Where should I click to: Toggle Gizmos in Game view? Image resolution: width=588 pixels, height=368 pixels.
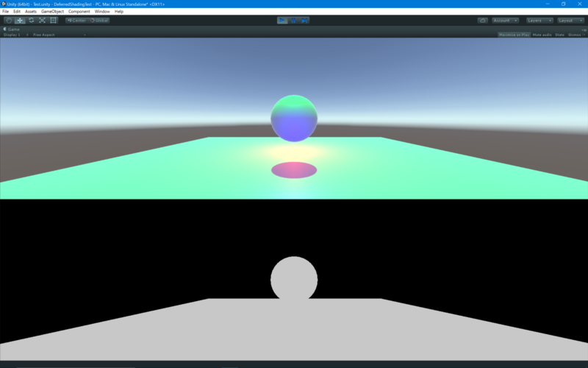(574, 35)
